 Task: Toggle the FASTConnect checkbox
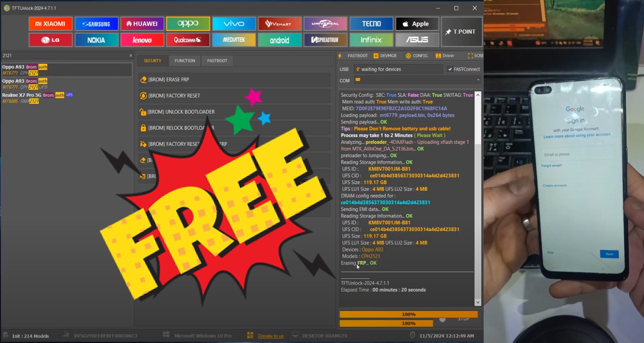tap(450, 69)
